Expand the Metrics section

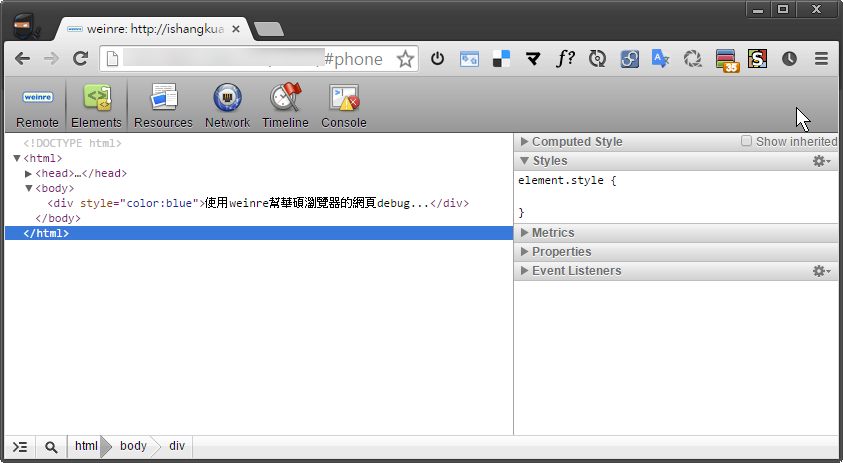[553, 233]
